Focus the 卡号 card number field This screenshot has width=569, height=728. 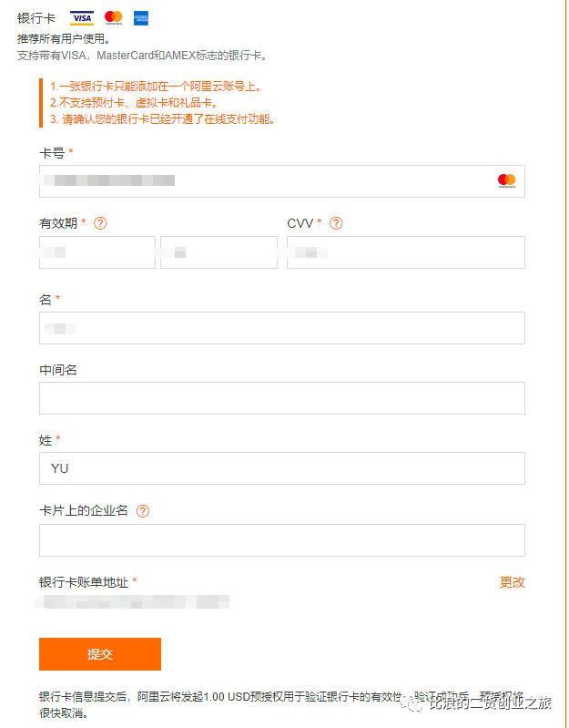coord(282,181)
